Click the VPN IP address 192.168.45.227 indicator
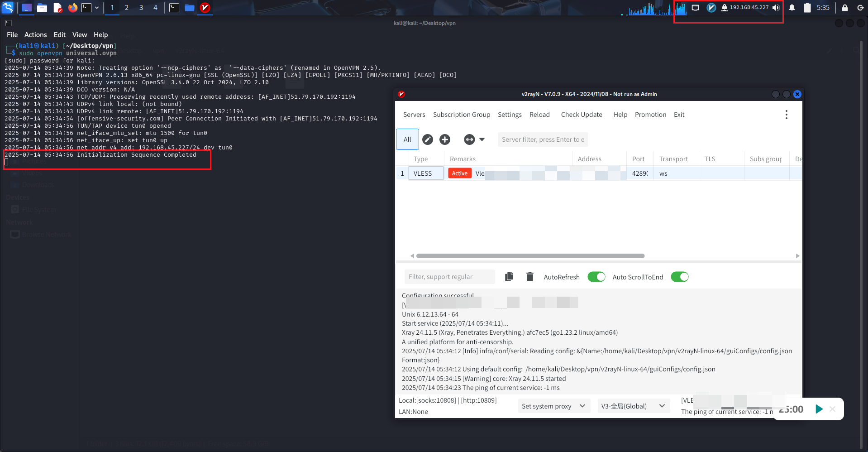Screen dimensions: 868x452 click(x=749, y=8)
